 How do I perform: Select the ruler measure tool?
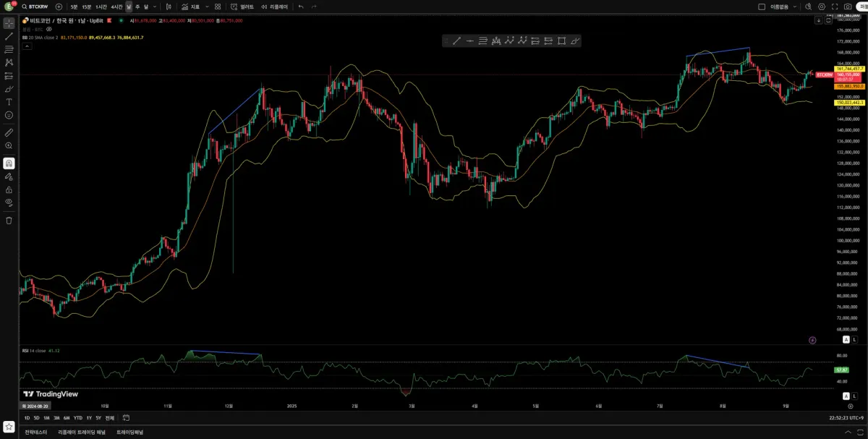[x=9, y=132]
